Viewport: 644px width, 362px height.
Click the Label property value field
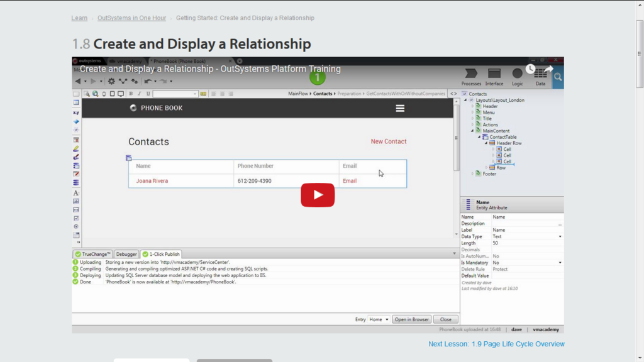click(528, 230)
